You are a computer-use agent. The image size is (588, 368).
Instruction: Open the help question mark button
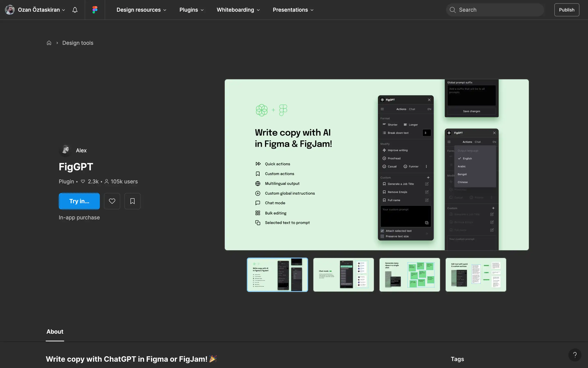[x=575, y=355]
